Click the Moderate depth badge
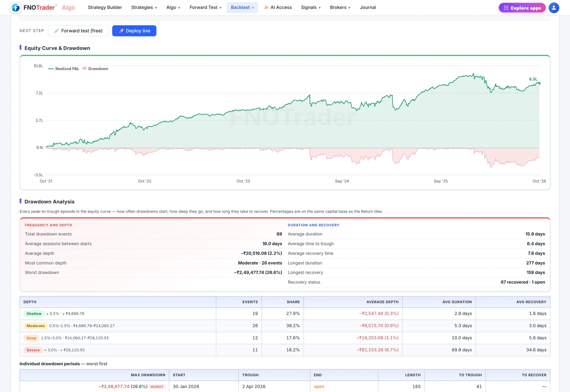570x392 pixels. click(36, 326)
